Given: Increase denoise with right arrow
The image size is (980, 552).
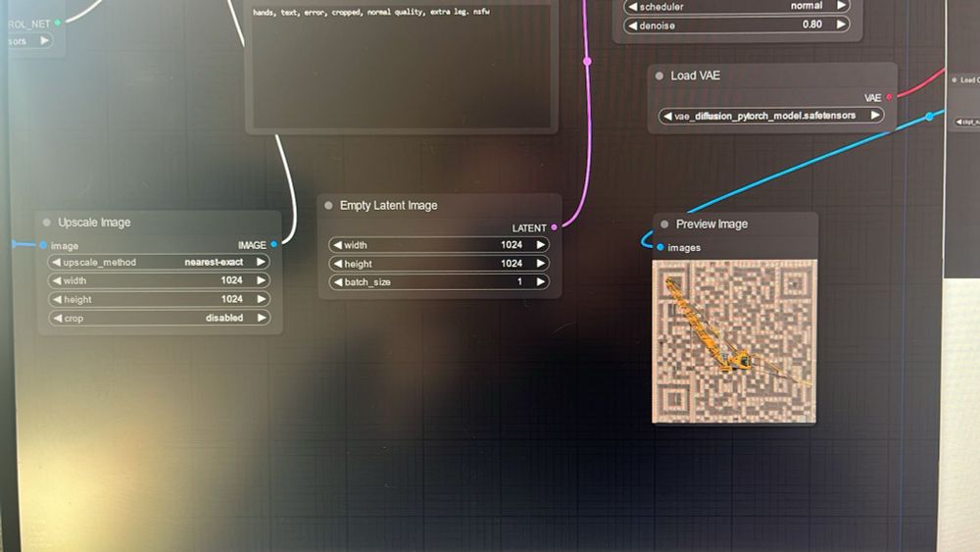Looking at the screenshot, I should point(841,25).
